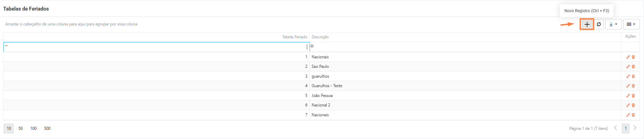Delete the Sao Paulo row
Viewport: 644px width, 139px height.
pyautogui.click(x=633, y=67)
